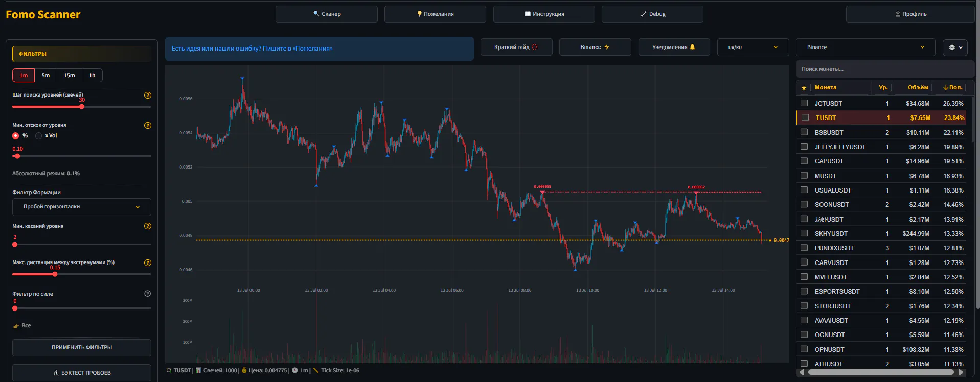Viewport: 980px width, 382px height.
Task: Select the 15m timeframe tab
Action: (70, 76)
